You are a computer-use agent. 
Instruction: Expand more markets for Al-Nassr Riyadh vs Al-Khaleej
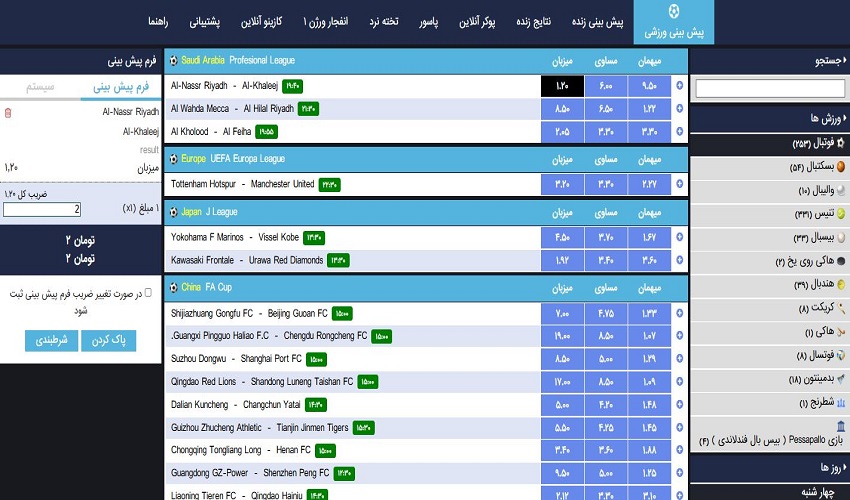(x=679, y=86)
